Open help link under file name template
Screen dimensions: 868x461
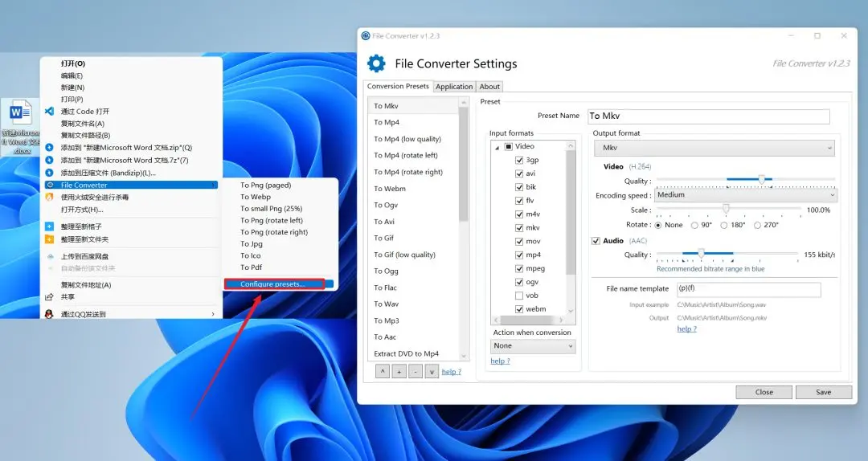pyautogui.click(x=686, y=328)
